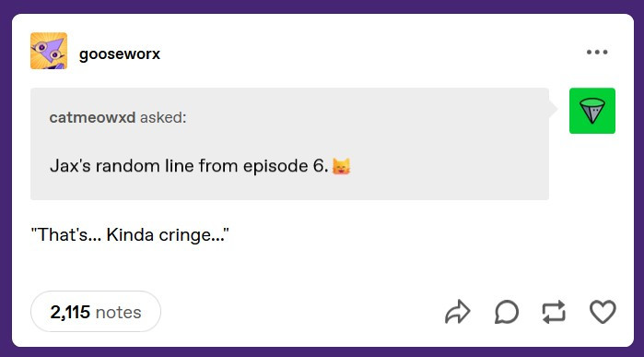644x357 pixels.
Task: Click the bubble pointer beside the asker avatar
Action: click(x=553, y=110)
